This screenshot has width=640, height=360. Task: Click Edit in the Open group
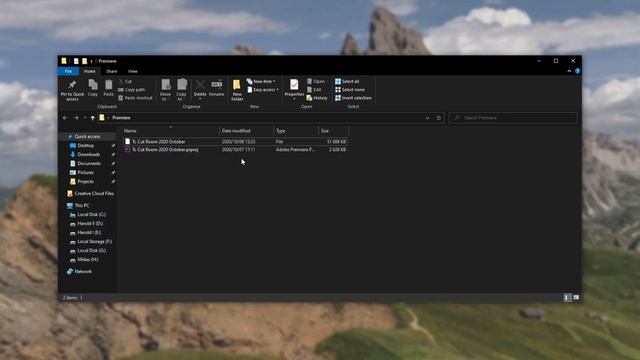point(314,90)
